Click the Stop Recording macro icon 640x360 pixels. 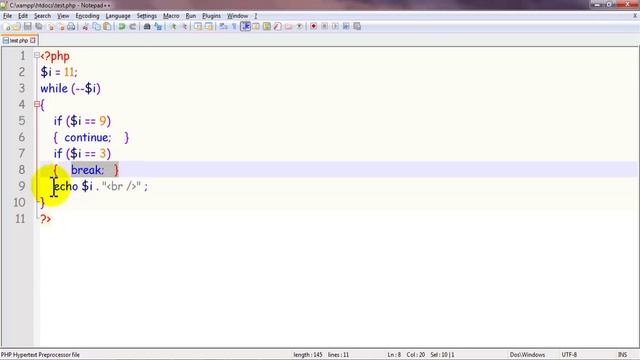click(324, 27)
